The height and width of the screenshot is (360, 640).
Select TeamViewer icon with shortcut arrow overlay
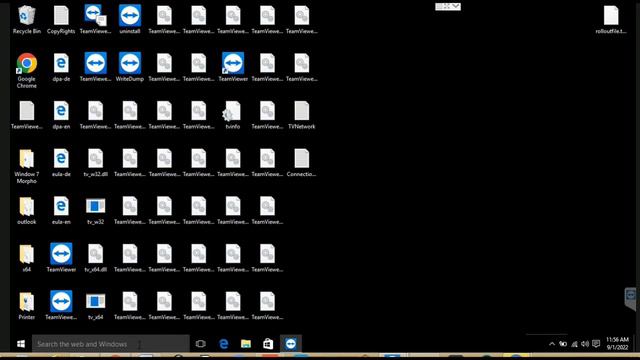[x=233, y=67]
